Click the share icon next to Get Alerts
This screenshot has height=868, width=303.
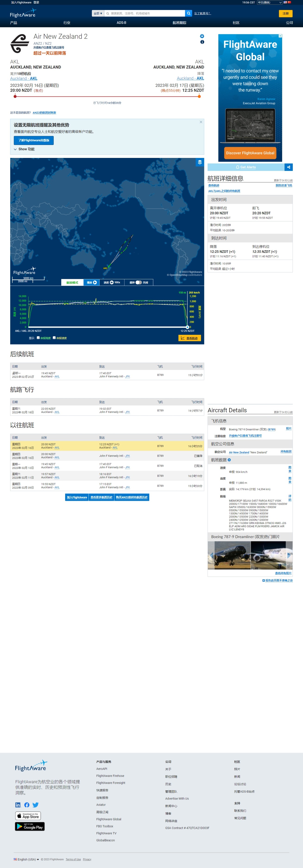[288, 167]
